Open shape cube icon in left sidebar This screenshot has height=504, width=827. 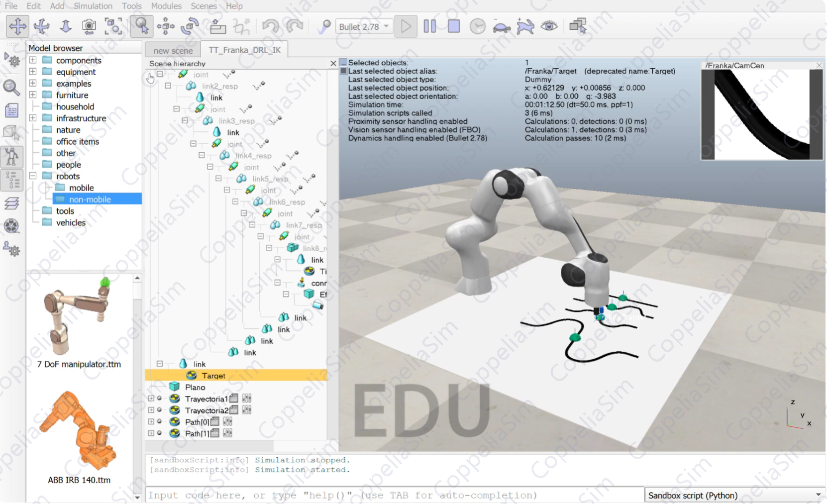(x=11, y=133)
